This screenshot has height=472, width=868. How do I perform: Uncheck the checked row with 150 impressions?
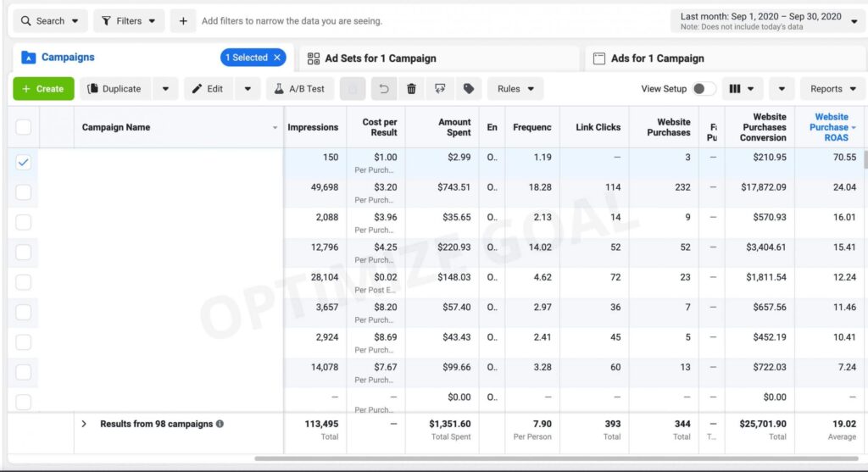(23, 162)
